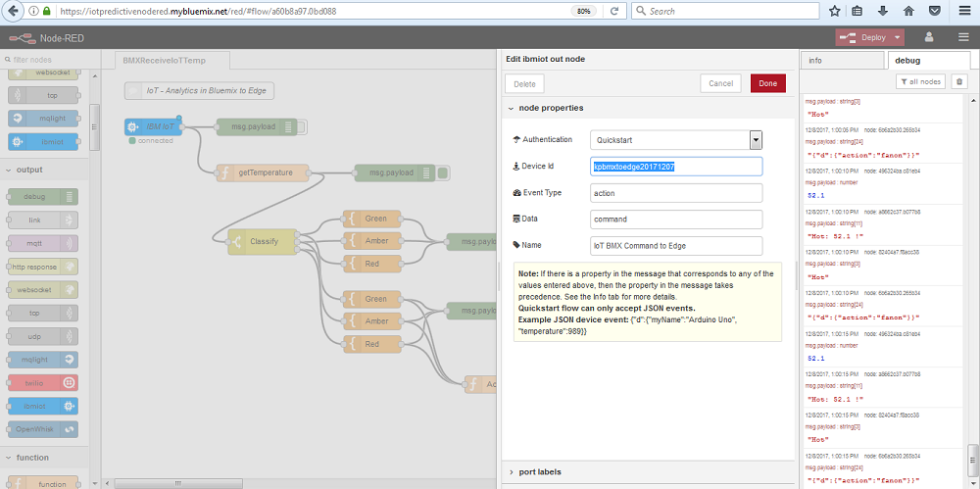The height and width of the screenshot is (489, 980).
Task: Toggle the getTemperature msg.payload debug node button
Action: click(443, 172)
